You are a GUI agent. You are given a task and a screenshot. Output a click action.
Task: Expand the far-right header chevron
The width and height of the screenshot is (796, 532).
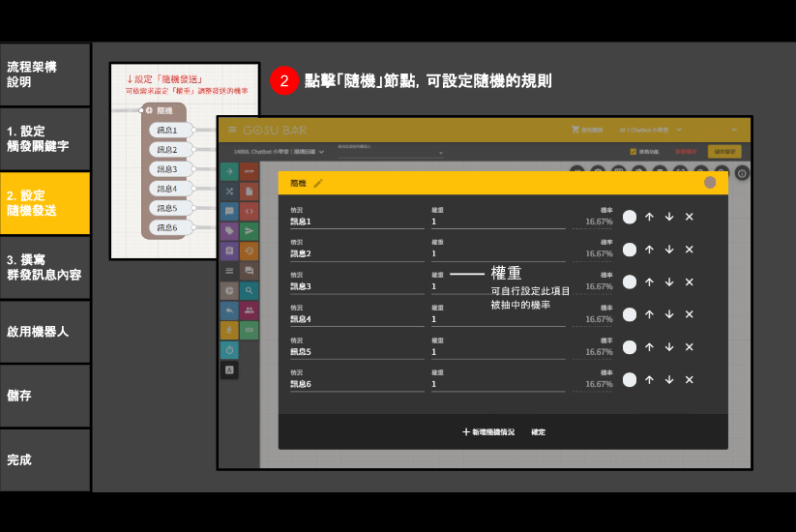[x=734, y=130]
